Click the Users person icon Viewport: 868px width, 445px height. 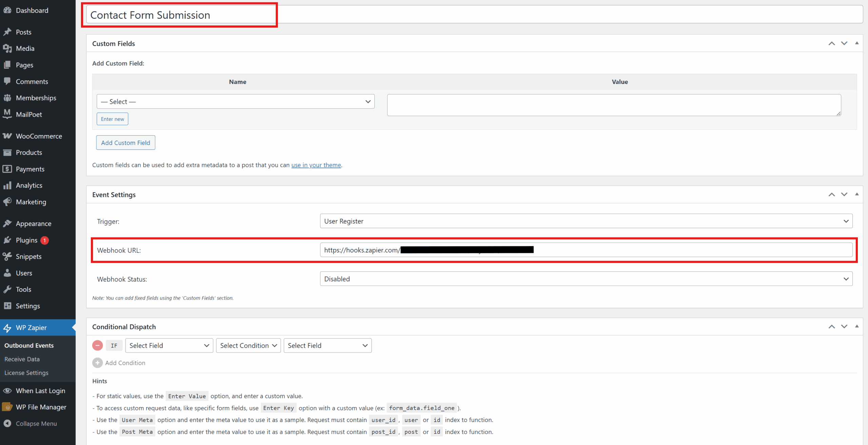[7, 273]
